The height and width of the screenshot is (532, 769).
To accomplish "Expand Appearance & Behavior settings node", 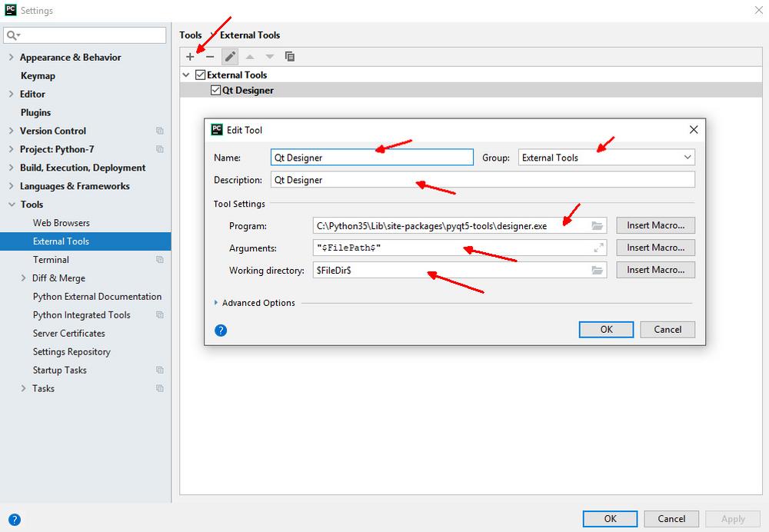I will coord(11,58).
